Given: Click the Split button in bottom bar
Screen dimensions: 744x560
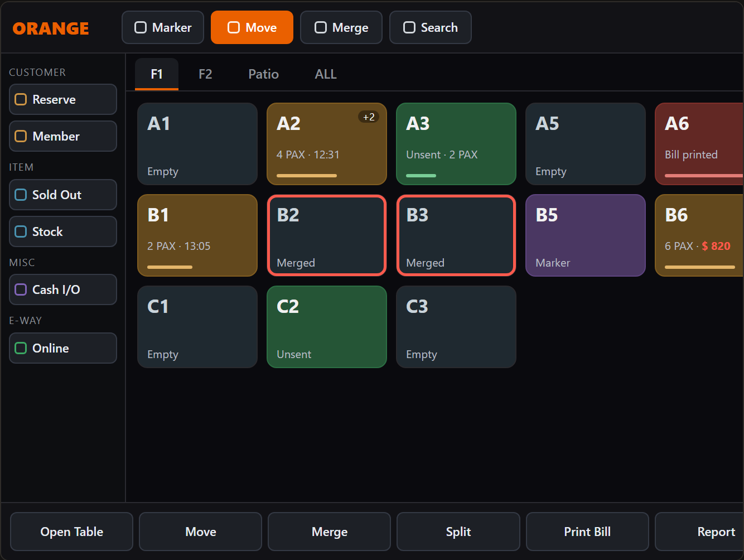Looking at the screenshot, I should (458, 532).
